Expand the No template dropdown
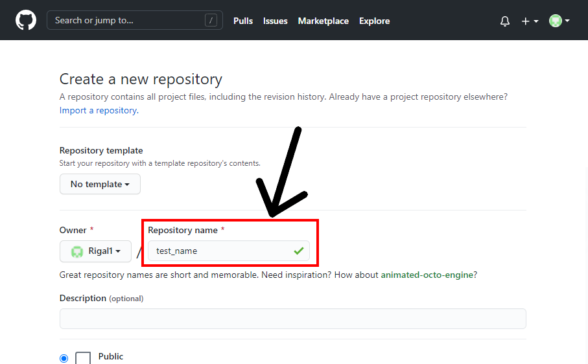Viewport: 588px width, 364px height. [x=100, y=184]
